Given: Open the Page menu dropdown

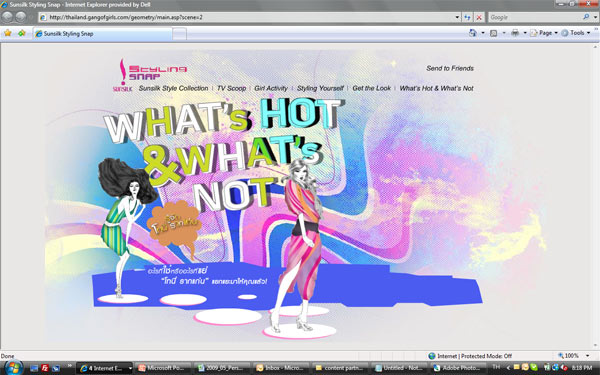Looking at the screenshot, I should click(x=544, y=33).
